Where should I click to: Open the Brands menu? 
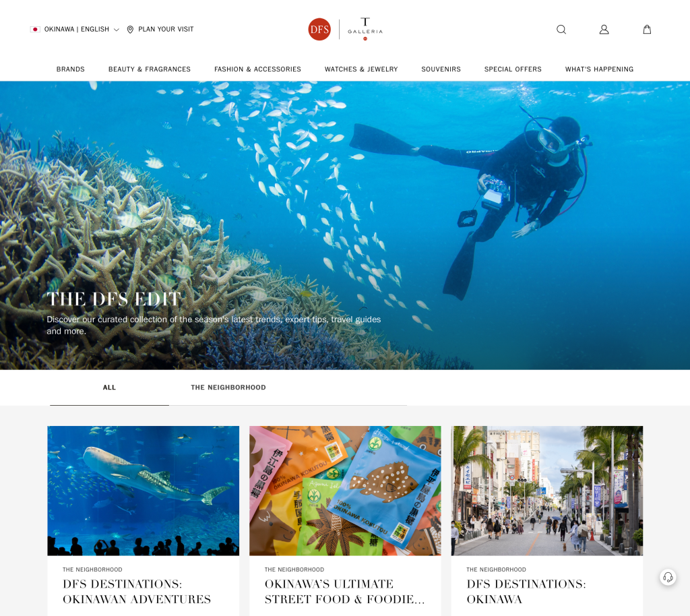click(x=70, y=69)
